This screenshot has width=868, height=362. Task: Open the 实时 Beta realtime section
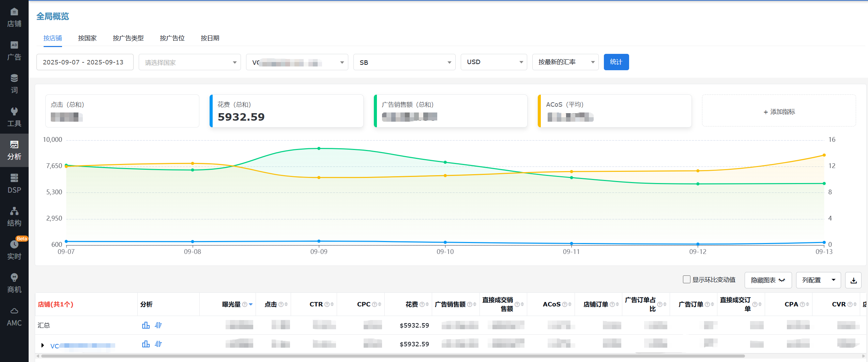(x=14, y=250)
